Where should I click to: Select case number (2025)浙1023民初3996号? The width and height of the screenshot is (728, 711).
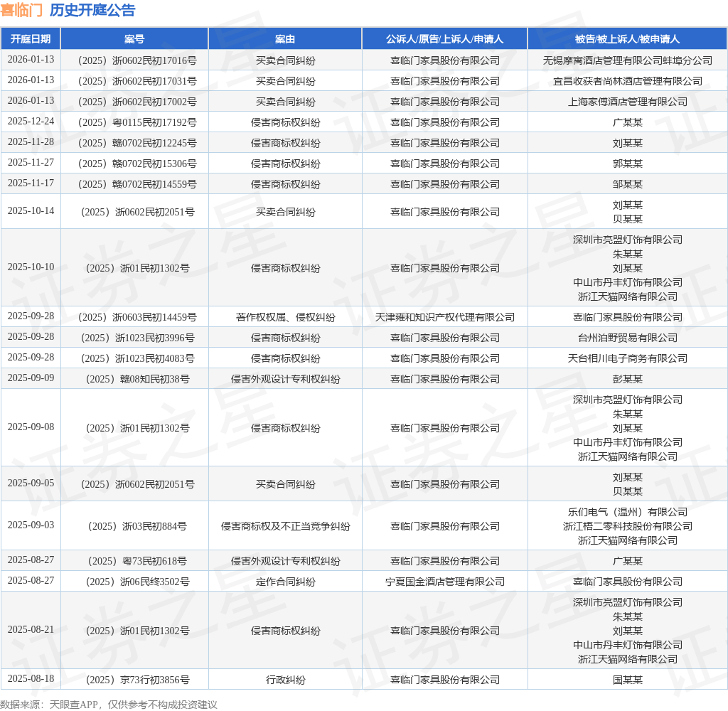pos(137,338)
